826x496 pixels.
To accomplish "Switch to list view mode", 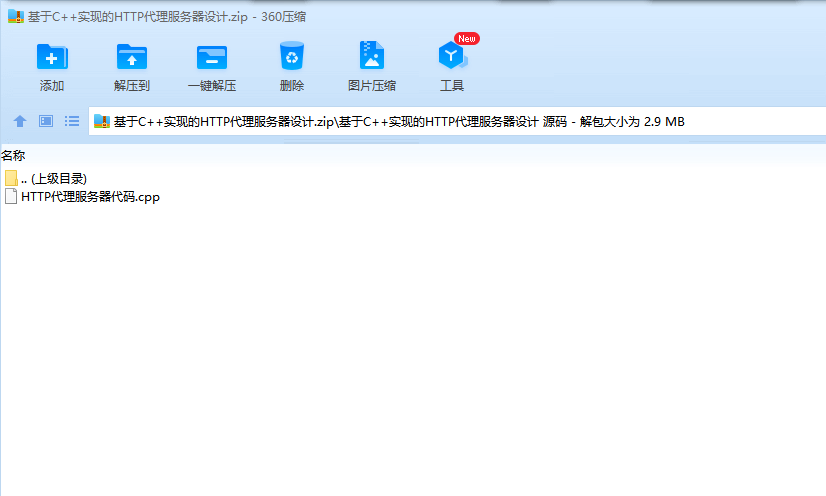I will click(72, 121).
